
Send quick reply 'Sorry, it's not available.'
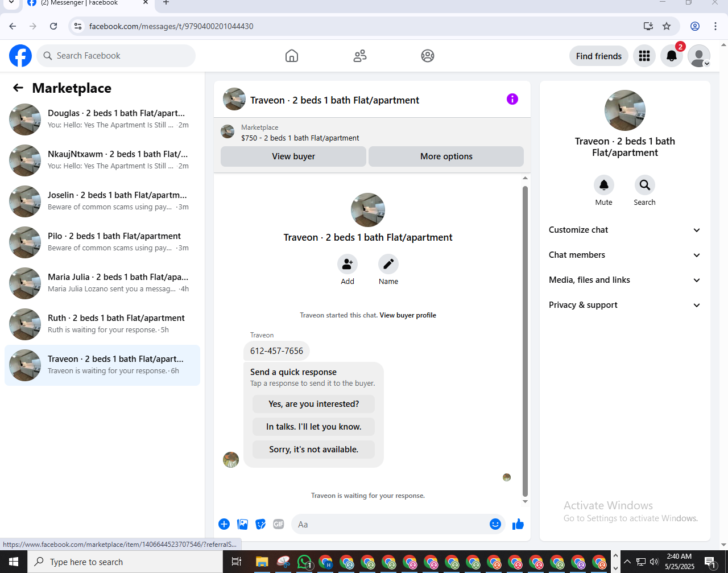(313, 450)
